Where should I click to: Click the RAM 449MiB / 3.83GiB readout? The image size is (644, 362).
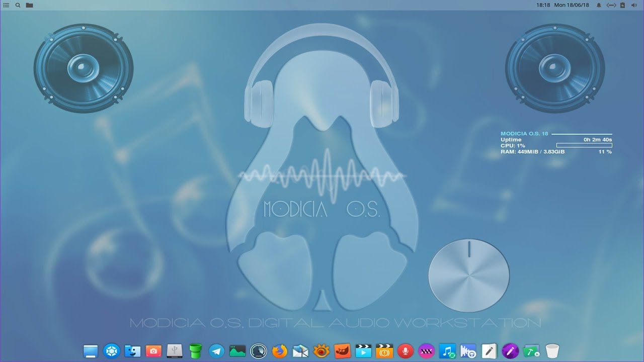[x=532, y=151]
